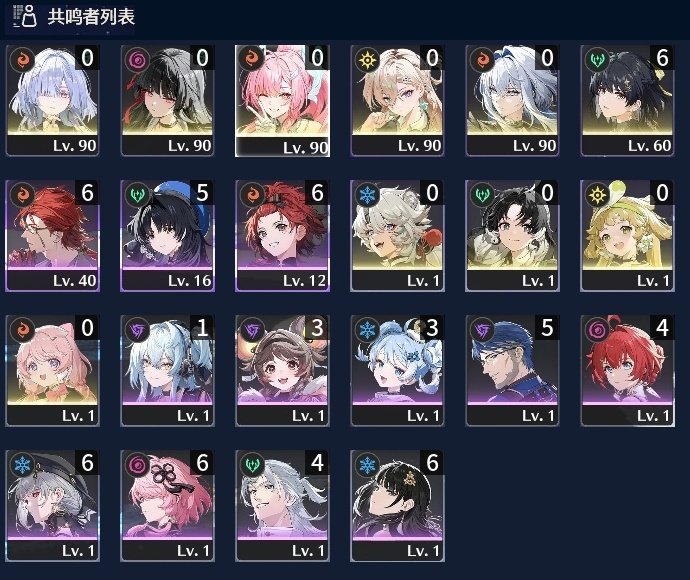This screenshot has width=690, height=580.
Task: Choose the blonde Spectro character with the green hat
Action: (627, 236)
